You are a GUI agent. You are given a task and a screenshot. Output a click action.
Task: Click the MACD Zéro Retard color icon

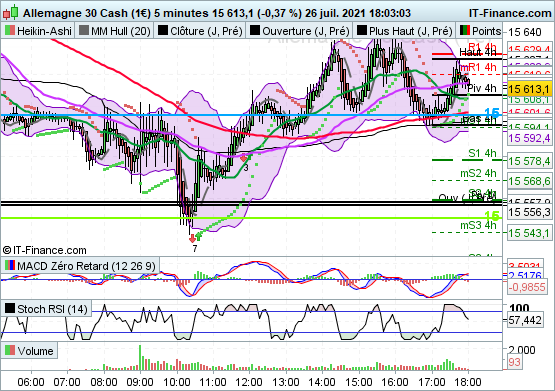point(10,265)
